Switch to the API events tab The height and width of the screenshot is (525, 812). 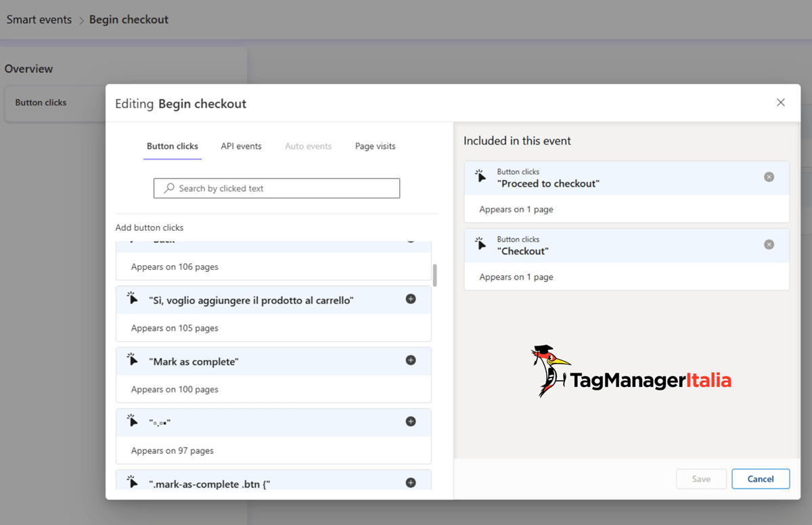point(241,146)
